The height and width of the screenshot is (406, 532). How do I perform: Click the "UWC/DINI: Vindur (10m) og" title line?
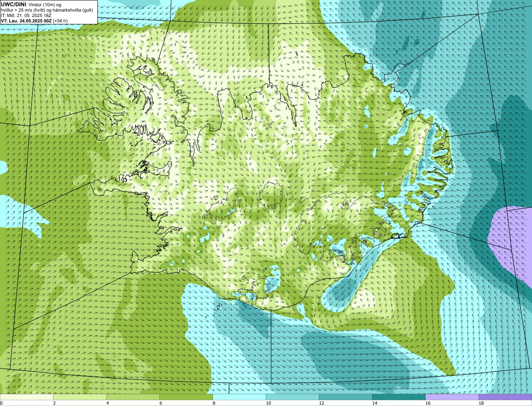coord(31,4)
